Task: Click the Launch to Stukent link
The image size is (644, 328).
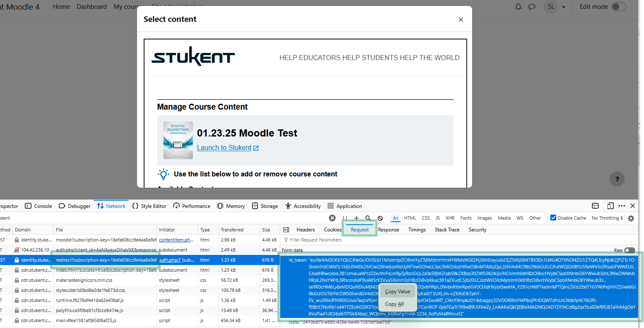Action: click(224, 148)
